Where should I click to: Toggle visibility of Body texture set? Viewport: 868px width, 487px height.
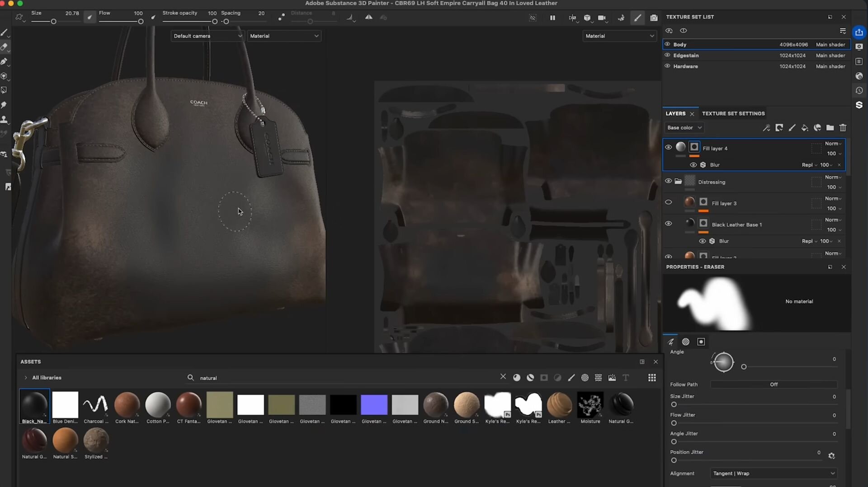click(x=667, y=44)
